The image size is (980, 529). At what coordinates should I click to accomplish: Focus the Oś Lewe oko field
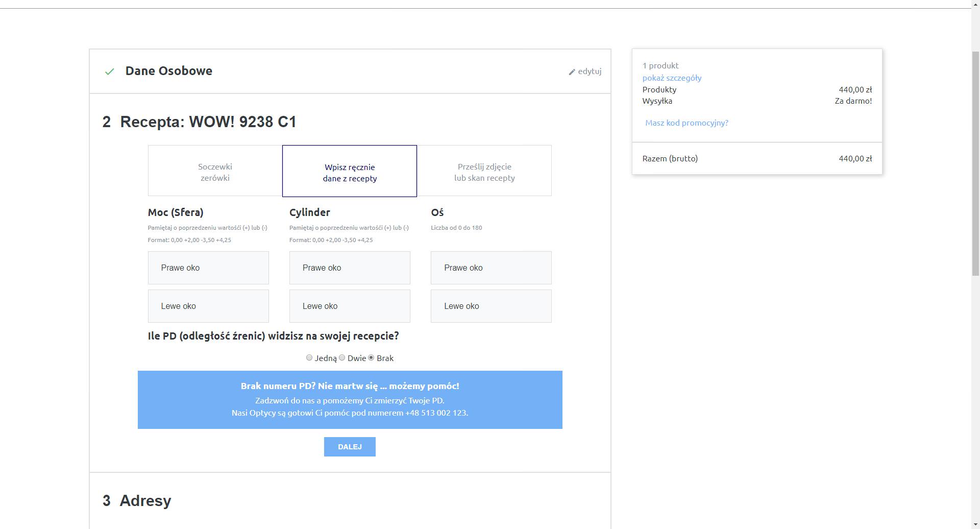coord(491,306)
